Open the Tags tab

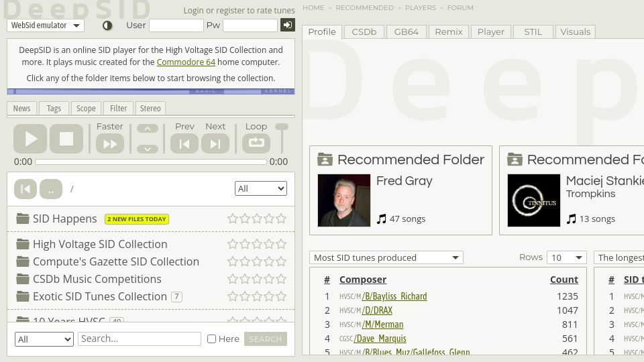pyautogui.click(x=54, y=109)
